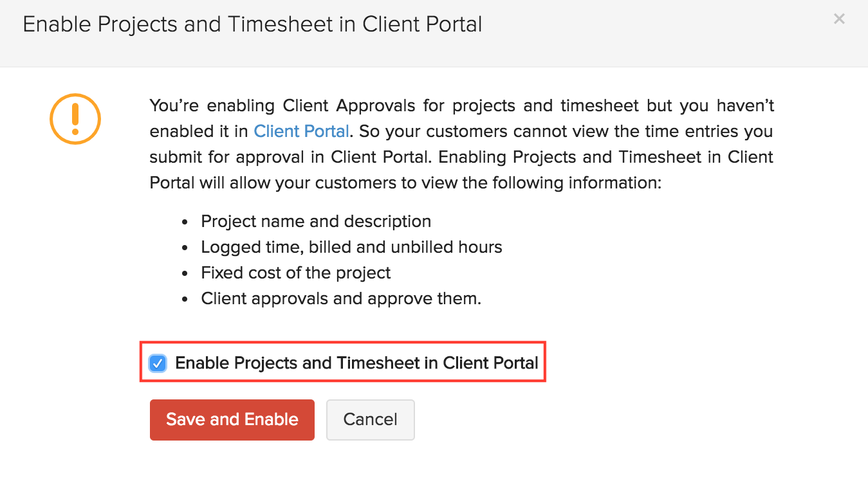Click the red Save and Enable button

point(232,419)
